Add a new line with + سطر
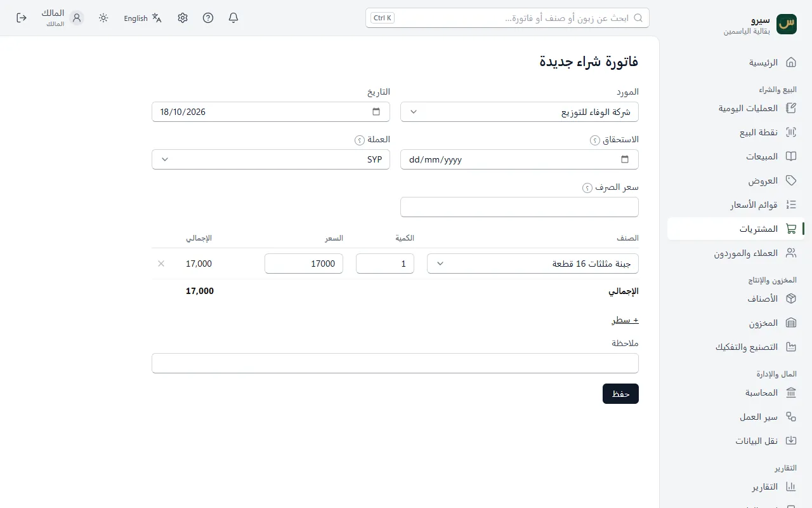The image size is (812, 508). [625, 320]
